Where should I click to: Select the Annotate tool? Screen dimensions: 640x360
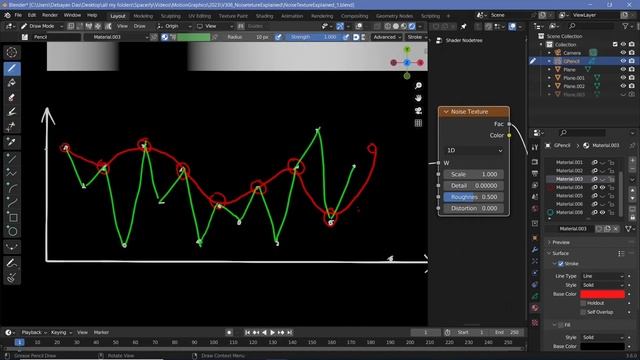11,263
